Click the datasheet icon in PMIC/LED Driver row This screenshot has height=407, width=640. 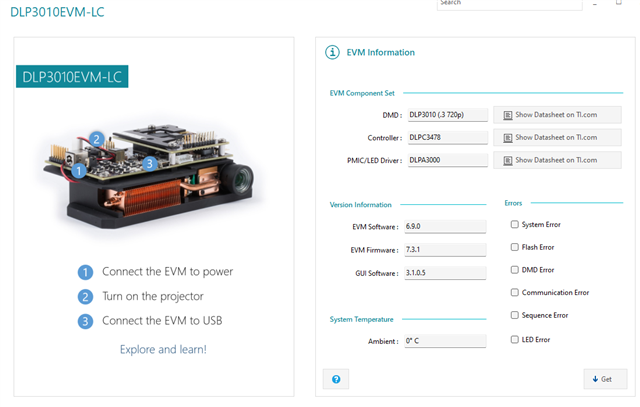click(507, 160)
